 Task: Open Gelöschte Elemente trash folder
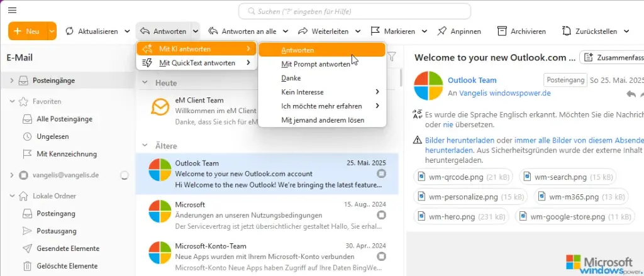(67, 266)
